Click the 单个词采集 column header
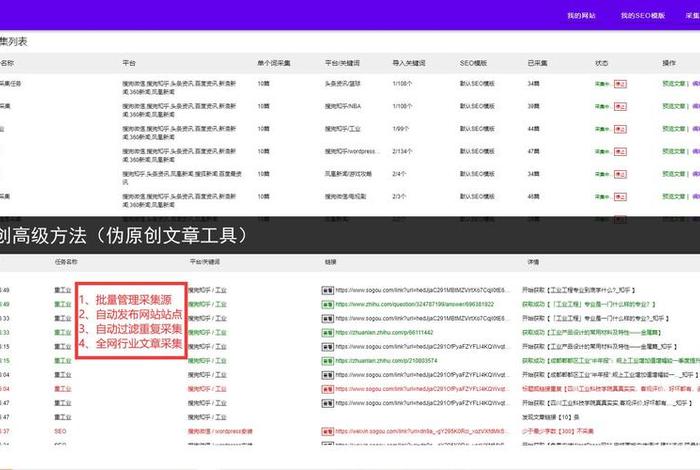This screenshot has height=470, width=700. (x=274, y=63)
